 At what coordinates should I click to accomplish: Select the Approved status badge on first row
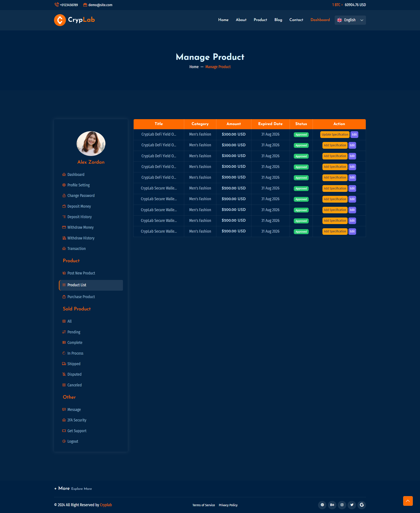click(x=301, y=134)
